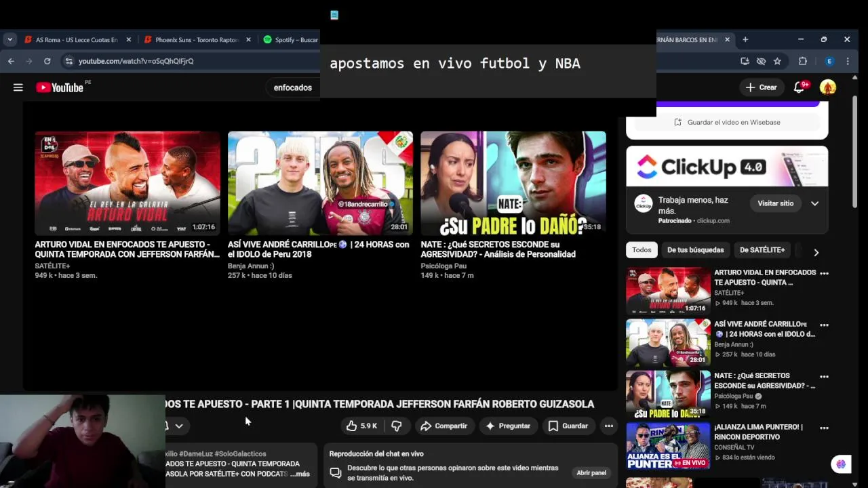868x488 pixels.
Task: Click the YouTube search field with 'enfocados'
Action: 293,87
